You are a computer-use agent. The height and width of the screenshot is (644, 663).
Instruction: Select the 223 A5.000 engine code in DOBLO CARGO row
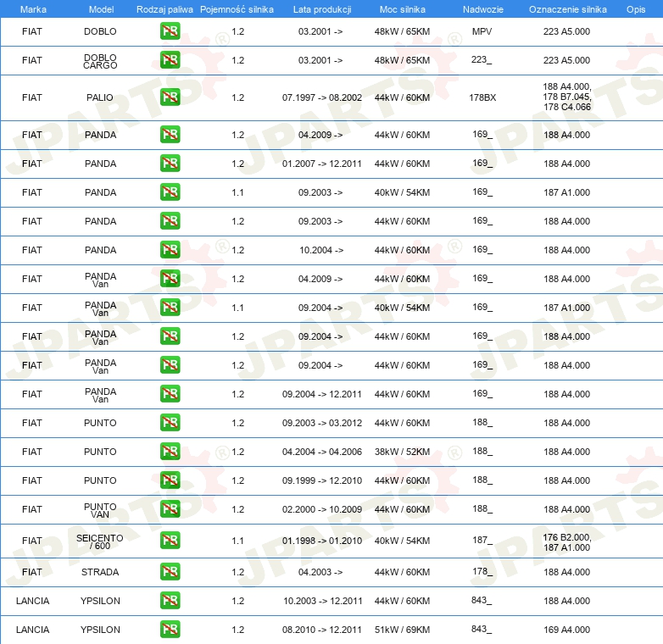click(x=567, y=60)
